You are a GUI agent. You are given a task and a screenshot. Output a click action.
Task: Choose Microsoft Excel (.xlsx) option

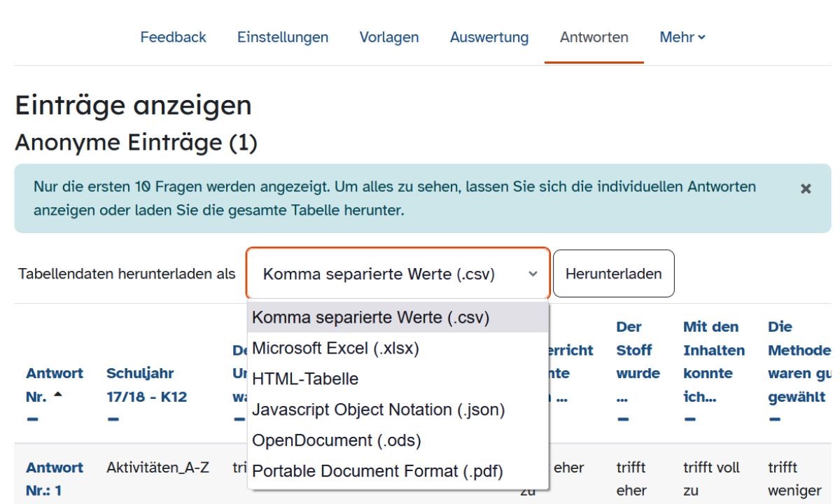click(x=335, y=348)
